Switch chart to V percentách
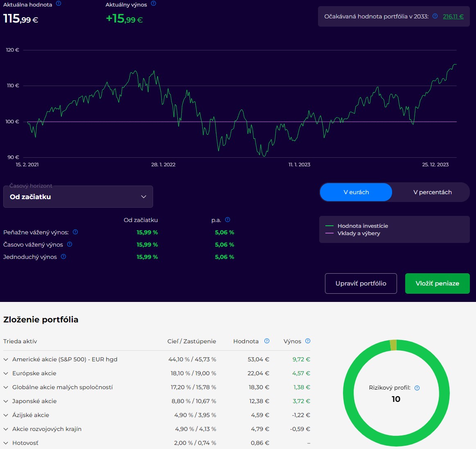The width and height of the screenshot is (476, 449). point(432,192)
